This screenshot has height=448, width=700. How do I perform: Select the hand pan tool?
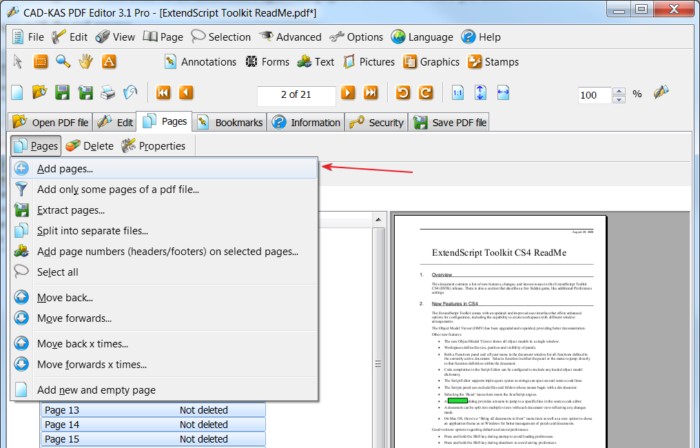point(85,61)
